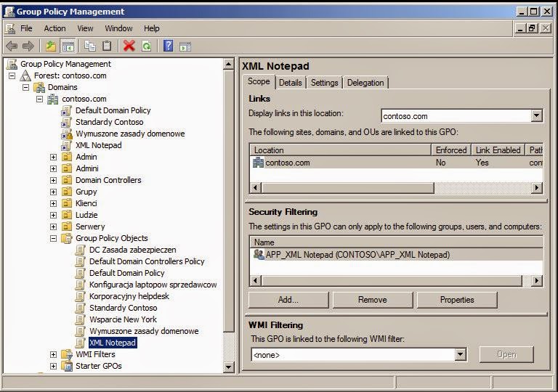Click the Paste toolbar icon
The height and width of the screenshot is (392, 558).
[x=107, y=46]
